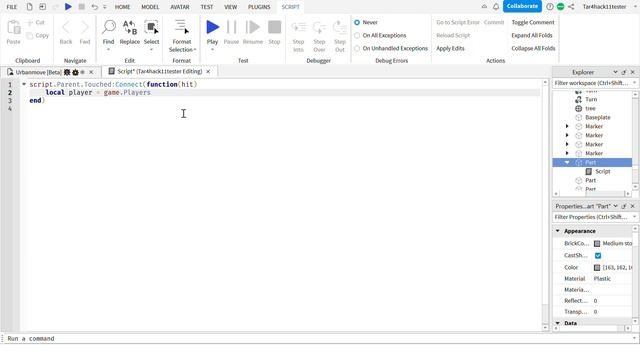Open the notifications bell
The image size is (640, 360).
click(496, 7)
